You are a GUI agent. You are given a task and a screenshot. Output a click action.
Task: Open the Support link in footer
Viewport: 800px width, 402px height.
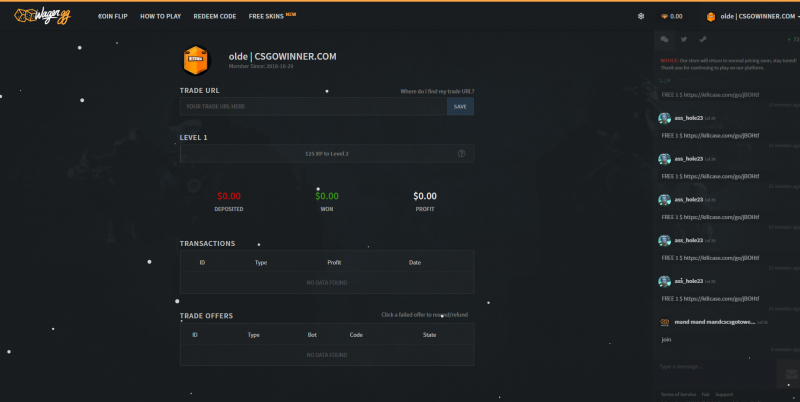coord(724,394)
